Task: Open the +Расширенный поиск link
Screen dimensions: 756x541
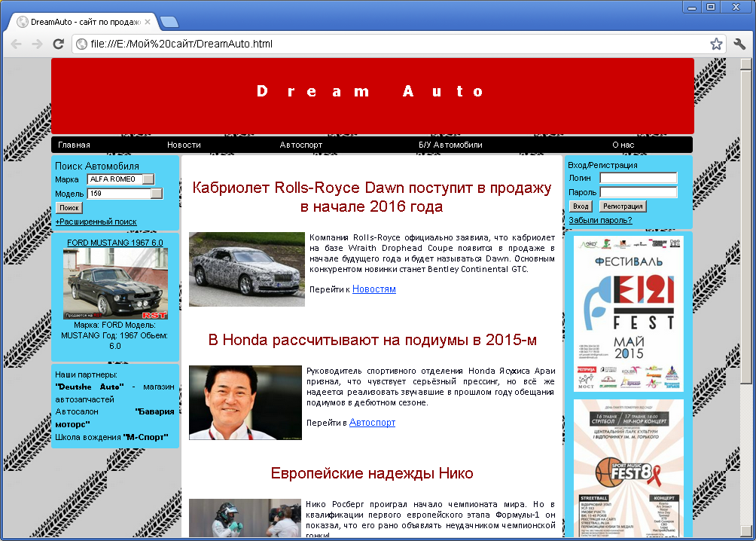Action: point(96,222)
